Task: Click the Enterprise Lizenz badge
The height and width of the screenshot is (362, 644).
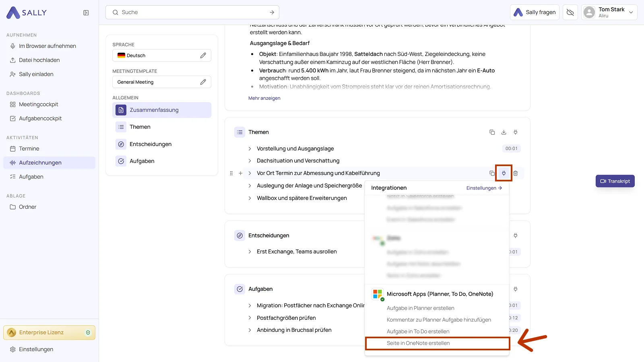Action: pyautogui.click(x=49, y=333)
